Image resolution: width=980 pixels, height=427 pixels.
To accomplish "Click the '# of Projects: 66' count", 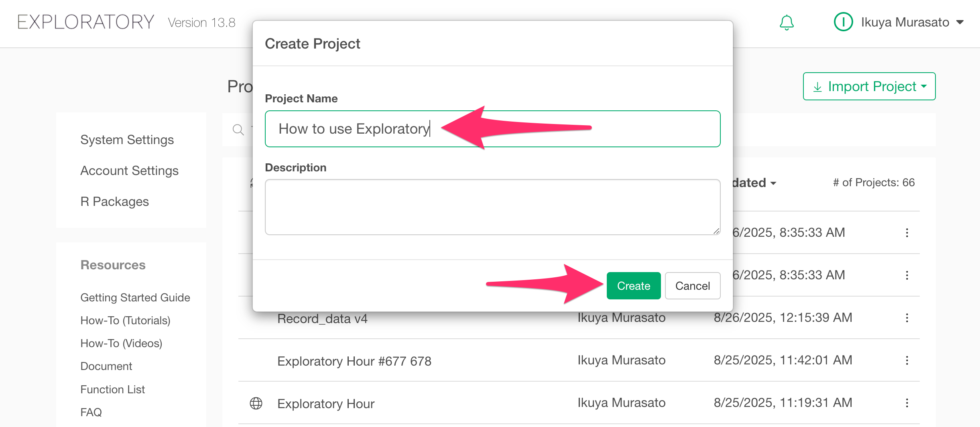I will pos(874,183).
